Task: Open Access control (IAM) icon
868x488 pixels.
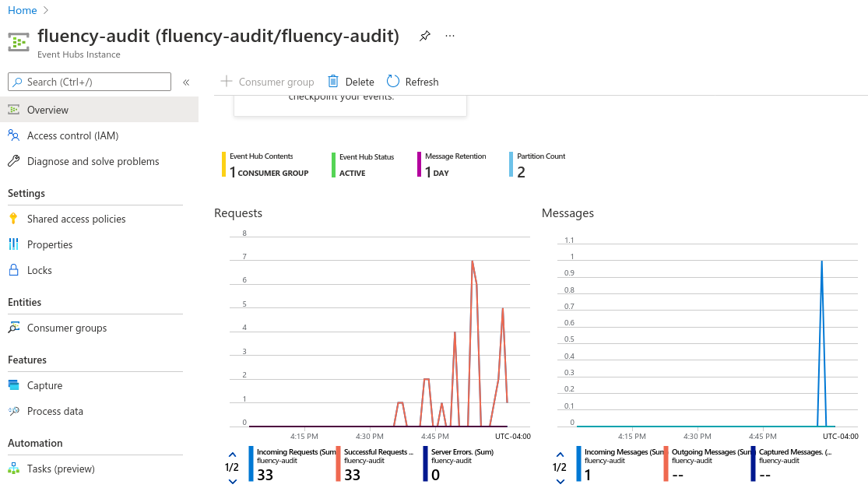Action: (14, 135)
